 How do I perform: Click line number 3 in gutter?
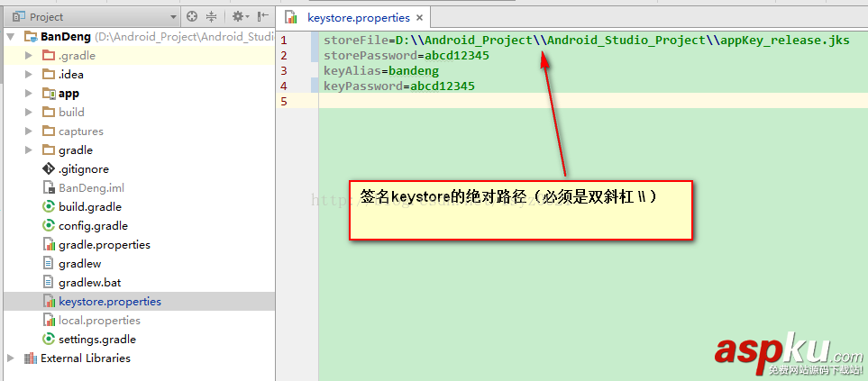pos(283,71)
